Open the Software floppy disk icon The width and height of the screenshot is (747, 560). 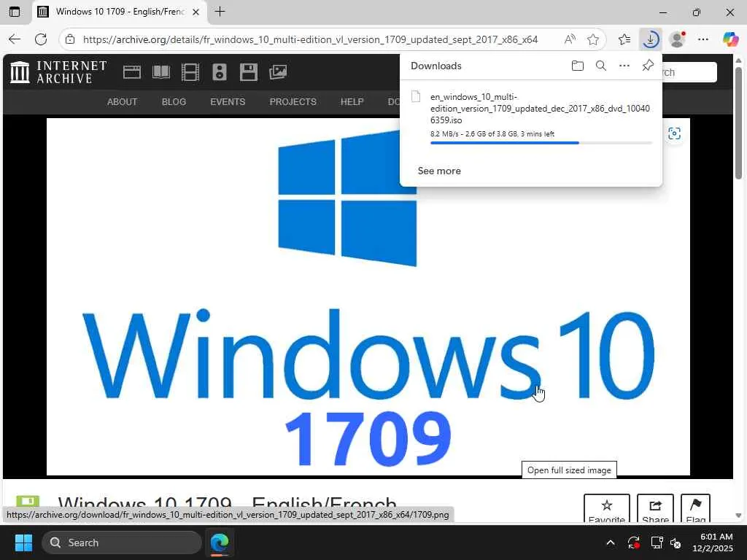point(249,72)
